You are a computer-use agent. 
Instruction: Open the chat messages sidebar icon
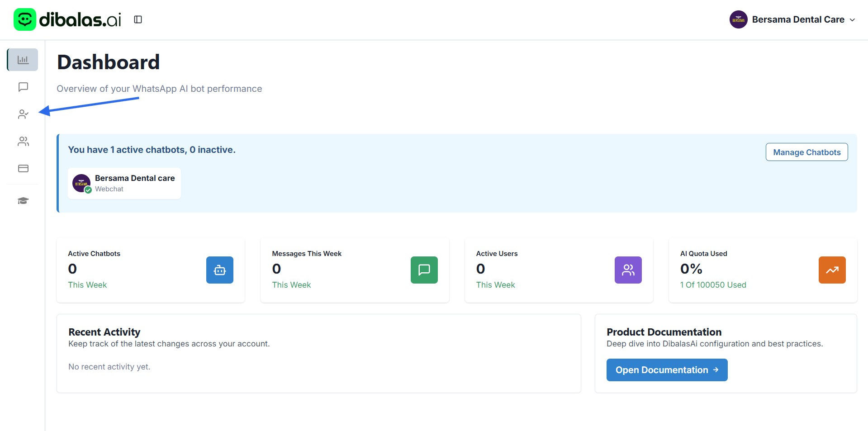[x=23, y=87]
